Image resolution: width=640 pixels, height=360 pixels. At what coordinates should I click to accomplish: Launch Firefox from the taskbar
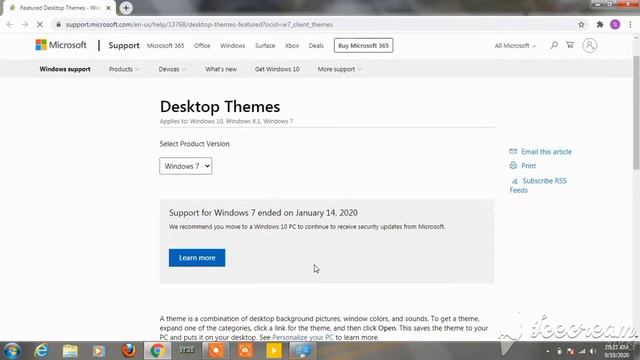pyautogui.click(x=129, y=351)
